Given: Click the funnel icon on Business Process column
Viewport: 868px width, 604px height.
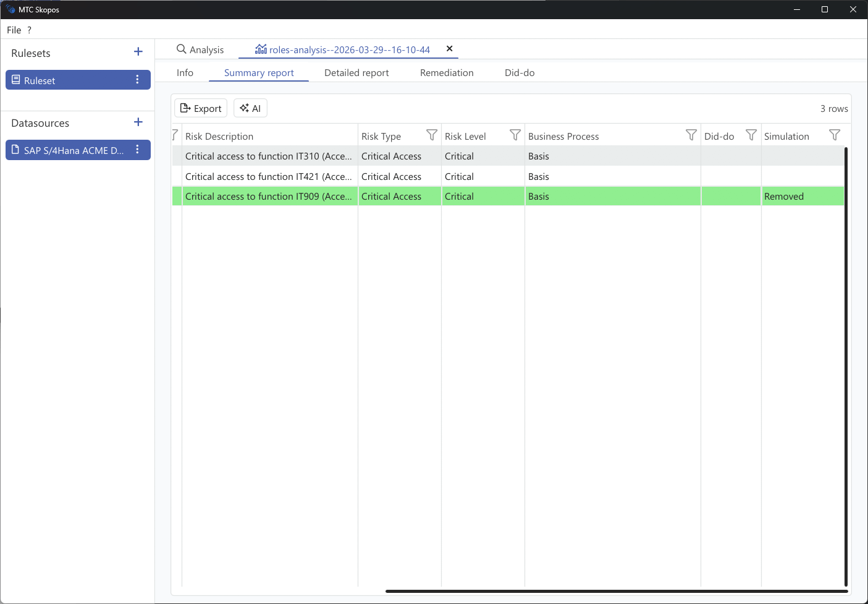Looking at the screenshot, I should (691, 135).
